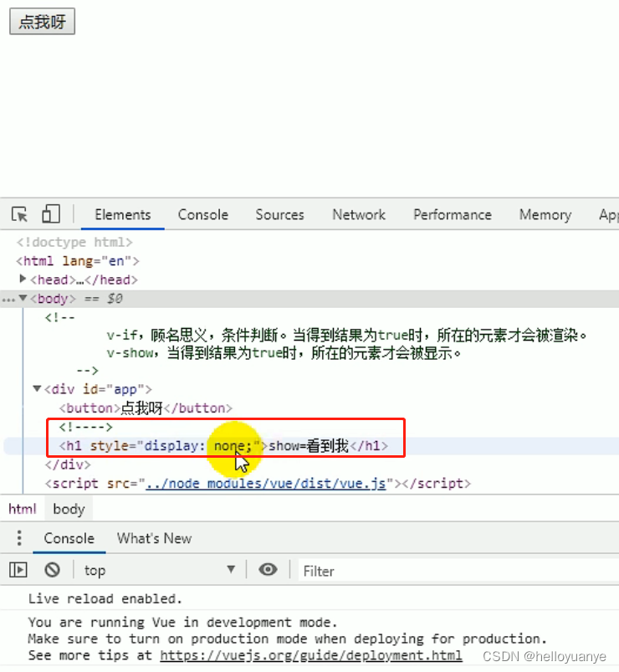Switch to the What's New drawer tab

154,538
